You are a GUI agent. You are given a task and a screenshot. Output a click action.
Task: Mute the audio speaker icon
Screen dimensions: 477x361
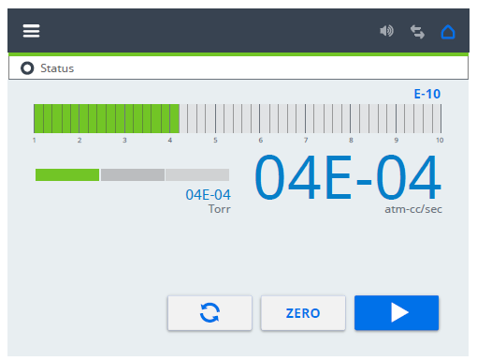coord(387,31)
